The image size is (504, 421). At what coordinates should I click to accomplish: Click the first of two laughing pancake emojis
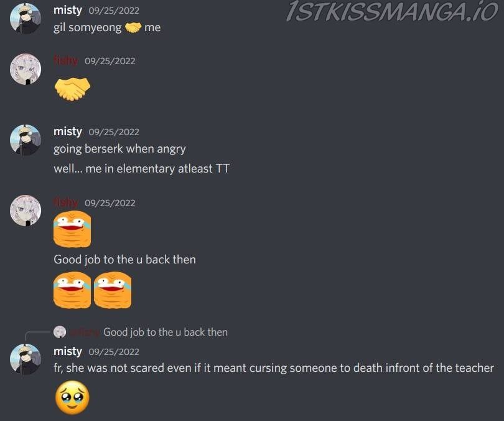pos(72,290)
